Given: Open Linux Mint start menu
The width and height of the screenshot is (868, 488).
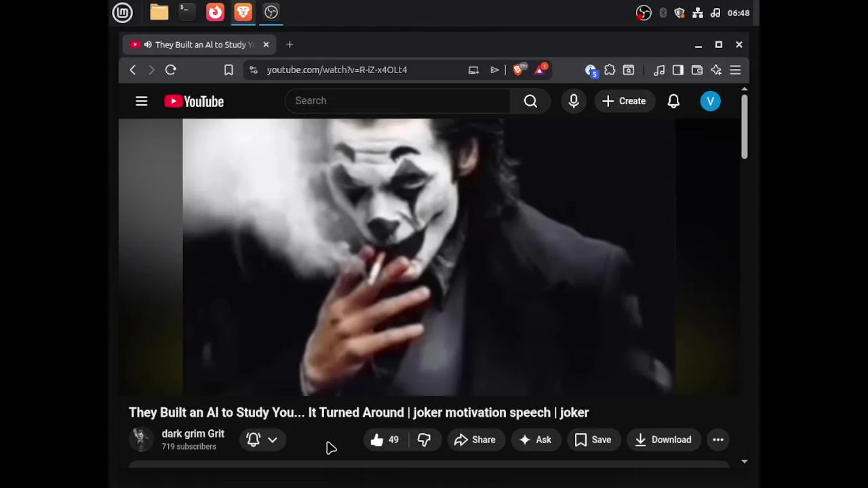Looking at the screenshot, I should pyautogui.click(x=122, y=12).
